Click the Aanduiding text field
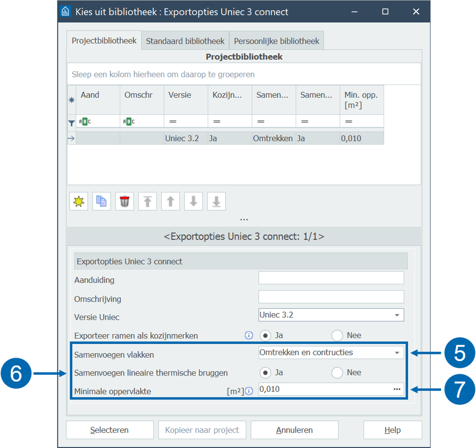The image size is (476, 448). point(331,278)
